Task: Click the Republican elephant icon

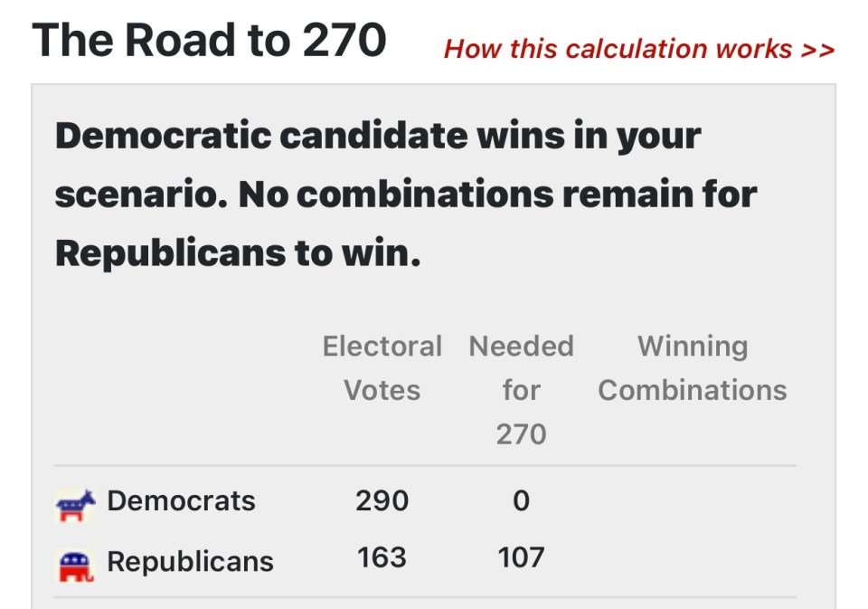Action: click(x=76, y=566)
